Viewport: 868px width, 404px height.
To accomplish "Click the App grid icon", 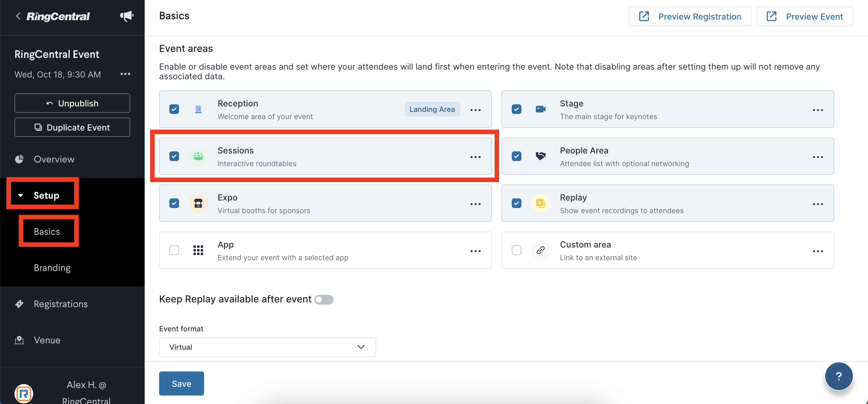I will (198, 250).
